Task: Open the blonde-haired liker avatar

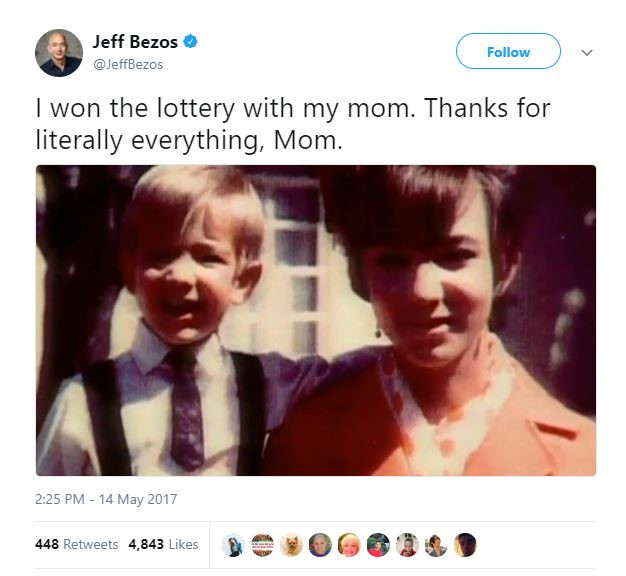Action: click(349, 544)
